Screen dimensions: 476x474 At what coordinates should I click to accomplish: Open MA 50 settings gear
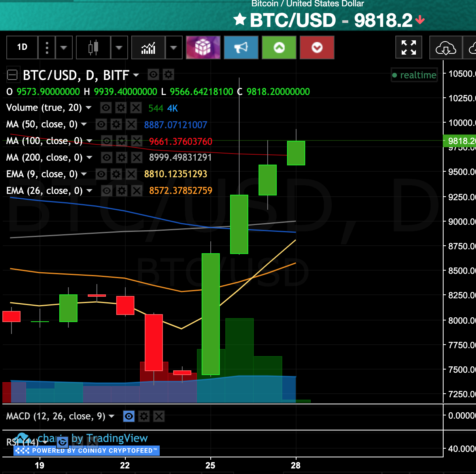click(116, 124)
